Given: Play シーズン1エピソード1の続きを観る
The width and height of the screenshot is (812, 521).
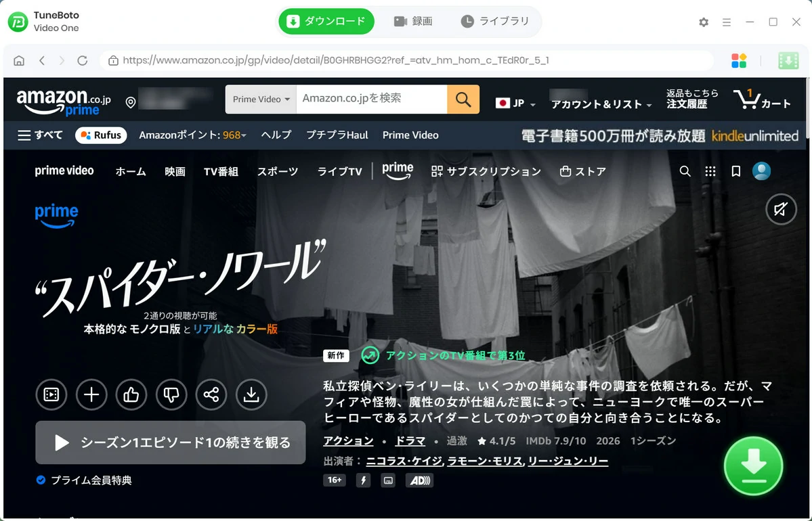Looking at the screenshot, I should tap(171, 443).
